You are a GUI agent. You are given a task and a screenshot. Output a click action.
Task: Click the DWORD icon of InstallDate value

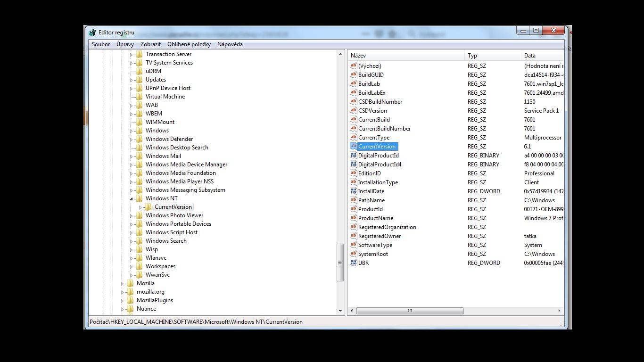354,191
